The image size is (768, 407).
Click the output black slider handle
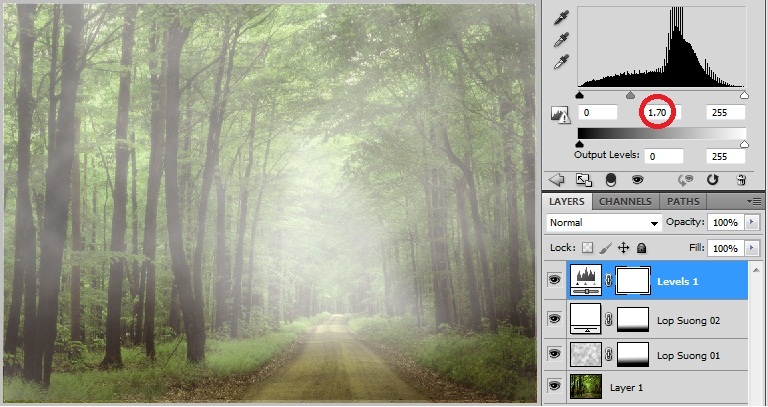pyautogui.click(x=580, y=144)
